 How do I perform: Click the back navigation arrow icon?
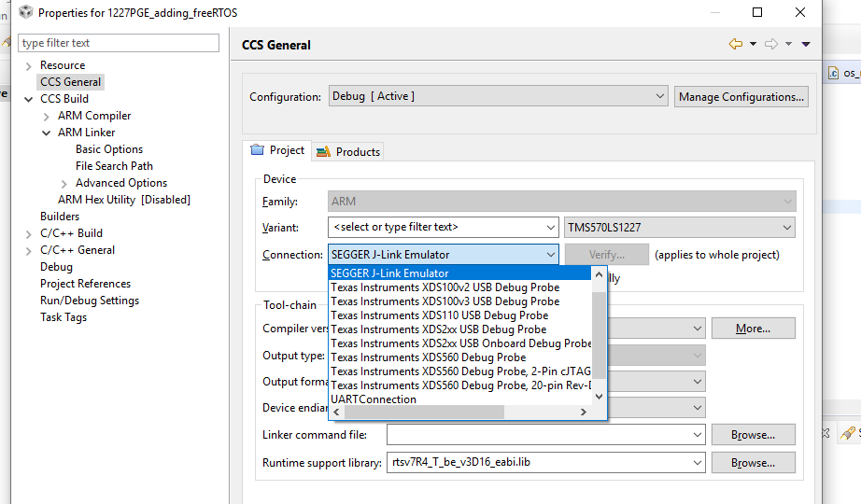[736, 44]
